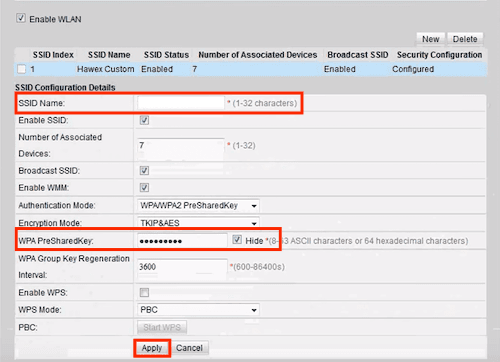Click the Enabled value under SSID Status
Screen dimensions: 500x362
pos(157,69)
